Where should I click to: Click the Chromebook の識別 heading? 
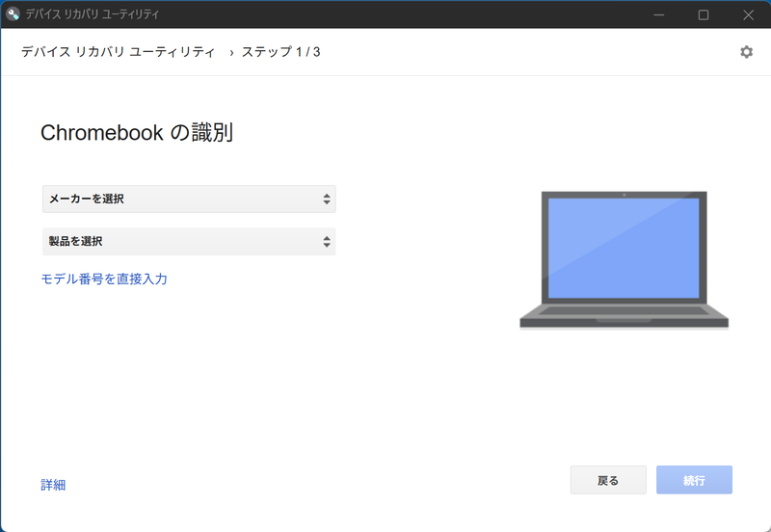click(x=137, y=133)
